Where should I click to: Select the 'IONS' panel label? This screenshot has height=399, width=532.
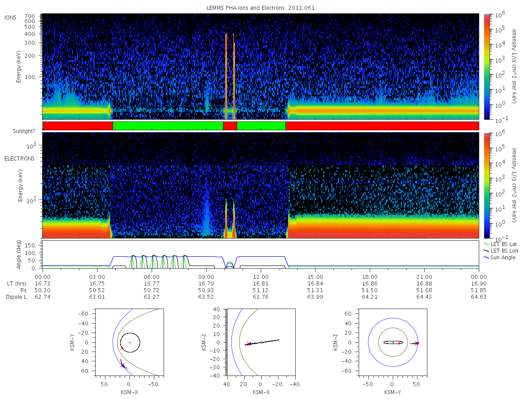pyautogui.click(x=11, y=17)
